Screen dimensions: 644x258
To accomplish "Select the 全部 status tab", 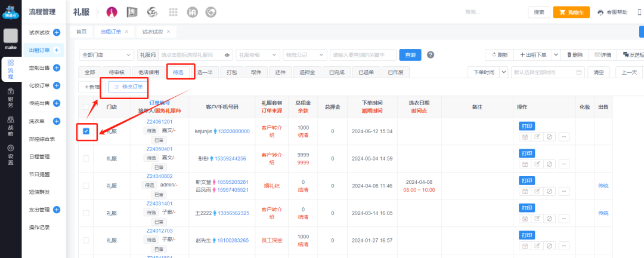I will (89, 72).
